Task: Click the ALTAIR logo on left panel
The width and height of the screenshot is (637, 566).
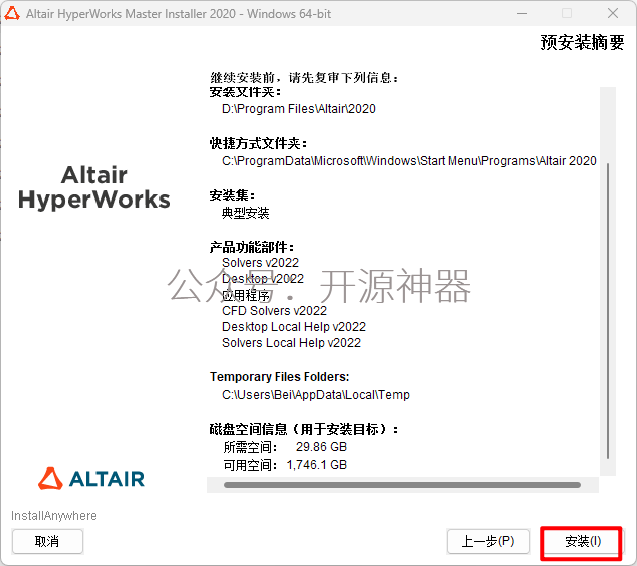Action: click(x=91, y=478)
